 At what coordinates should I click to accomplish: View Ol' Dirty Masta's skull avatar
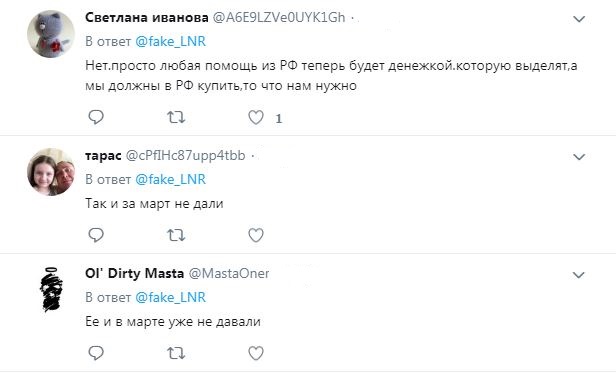pos(51,289)
